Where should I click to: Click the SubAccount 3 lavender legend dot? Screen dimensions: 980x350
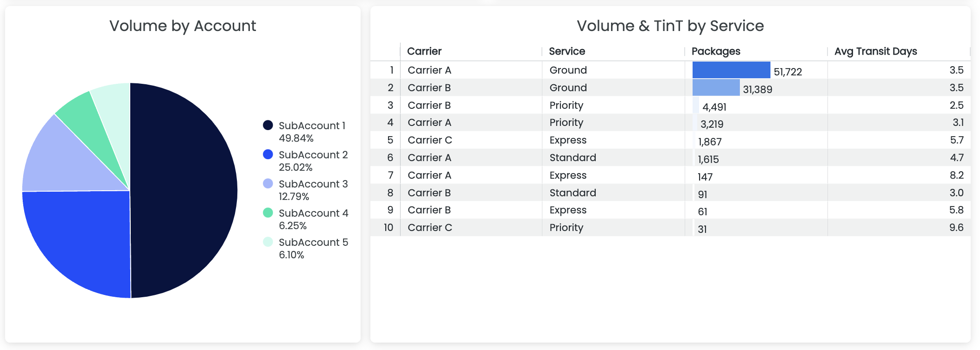(268, 183)
